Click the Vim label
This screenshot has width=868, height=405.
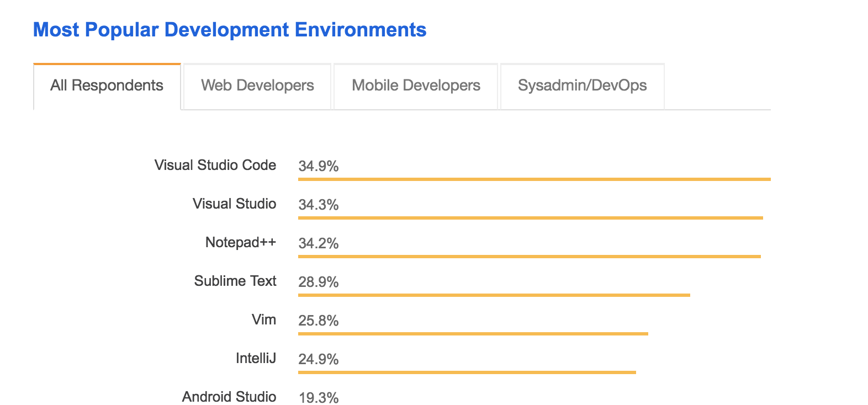tap(264, 319)
